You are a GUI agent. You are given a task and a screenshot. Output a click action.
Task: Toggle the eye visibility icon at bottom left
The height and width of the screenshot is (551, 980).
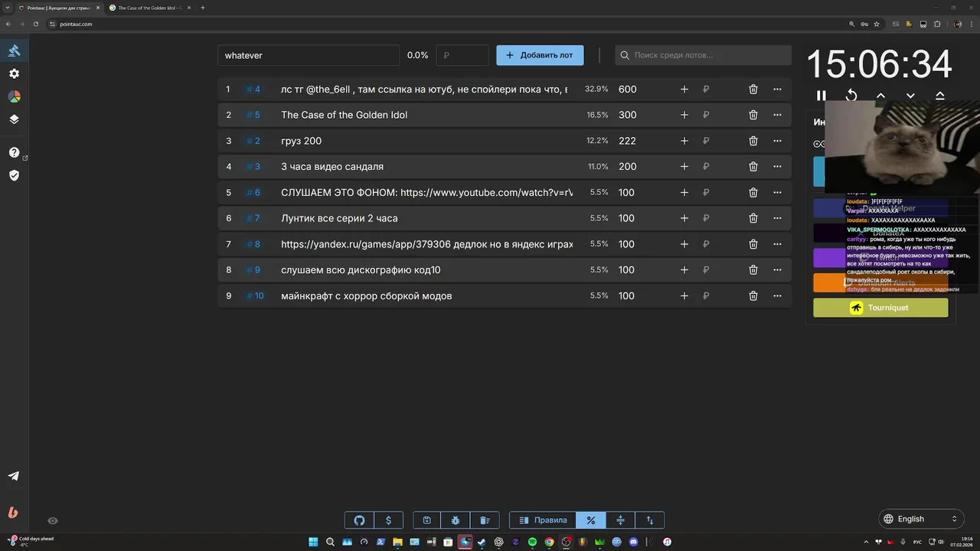[x=53, y=520]
